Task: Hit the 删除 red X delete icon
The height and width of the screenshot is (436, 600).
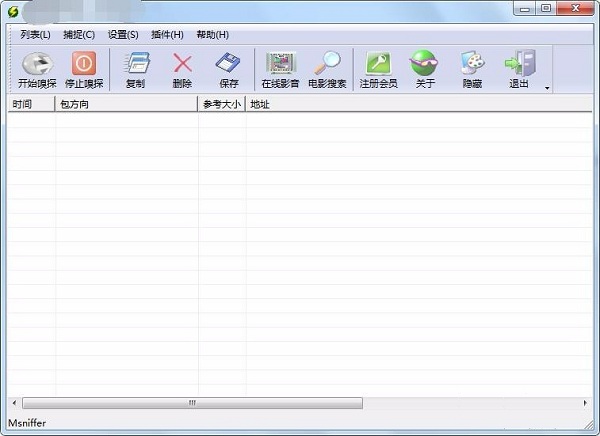Action: pyautogui.click(x=182, y=64)
